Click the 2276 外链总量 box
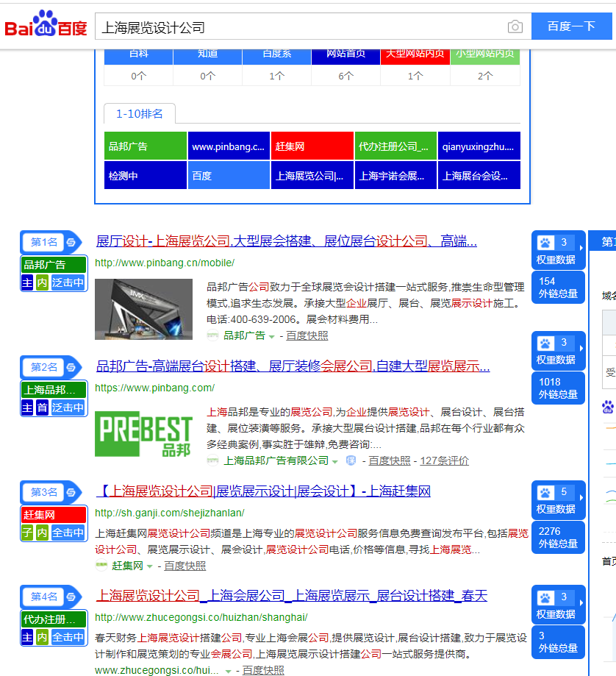The width and height of the screenshot is (616, 676). [558, 537]
